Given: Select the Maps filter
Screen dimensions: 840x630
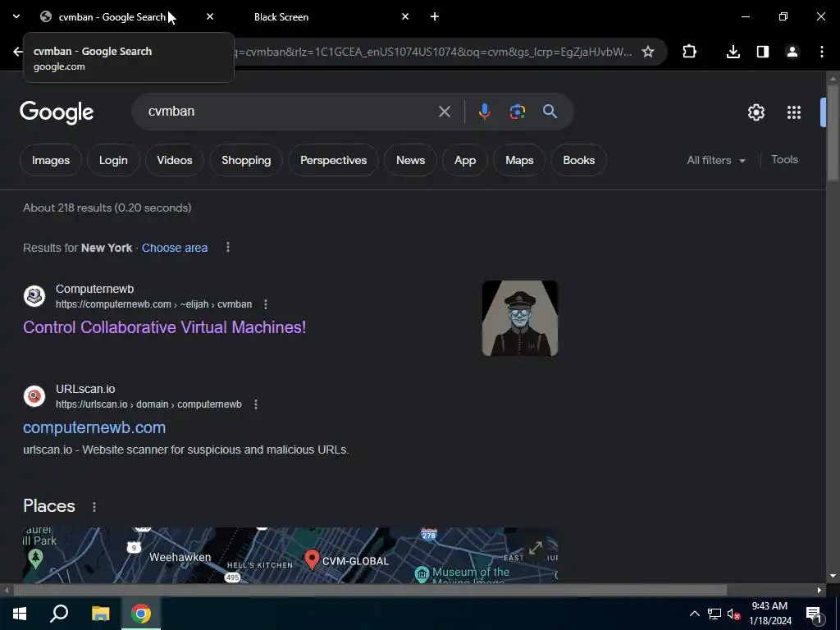Looking at the screenshot, I should (x=519, y=160).
